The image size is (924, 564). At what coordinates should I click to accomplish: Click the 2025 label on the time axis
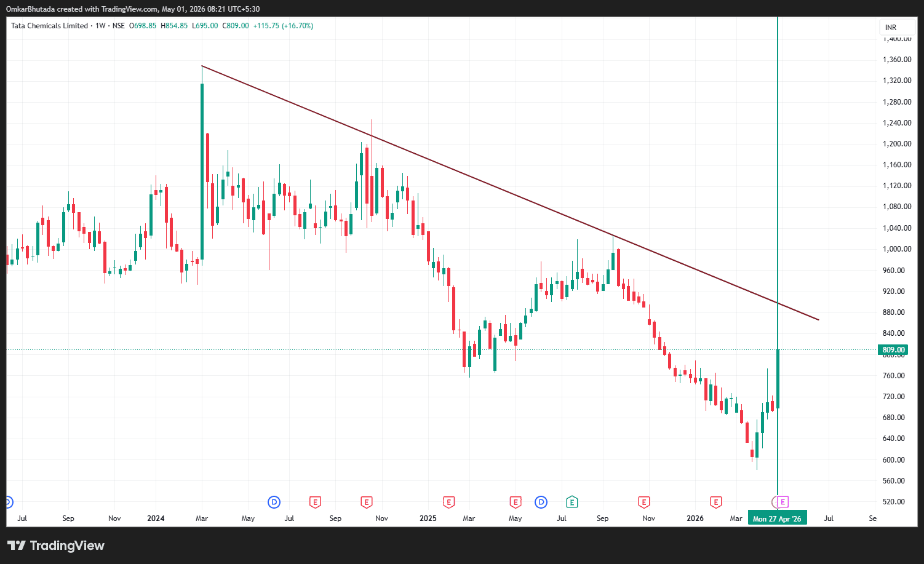point(428,518)
